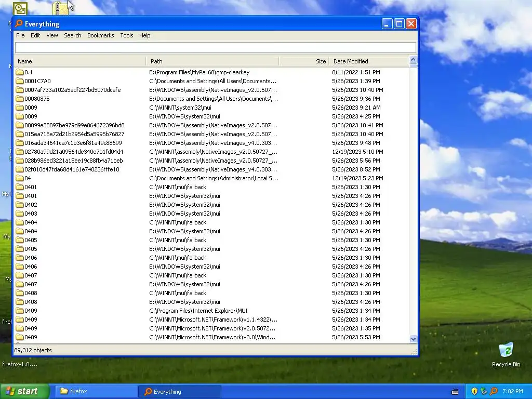Click the window resize grip in status bar
The height and width of the screenshot is (399, 532).
pos(414,352)
